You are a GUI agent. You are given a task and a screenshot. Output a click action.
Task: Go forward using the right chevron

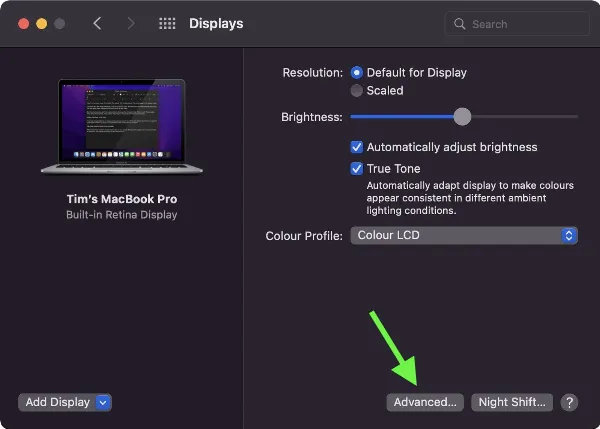click(x=130, y=23)
